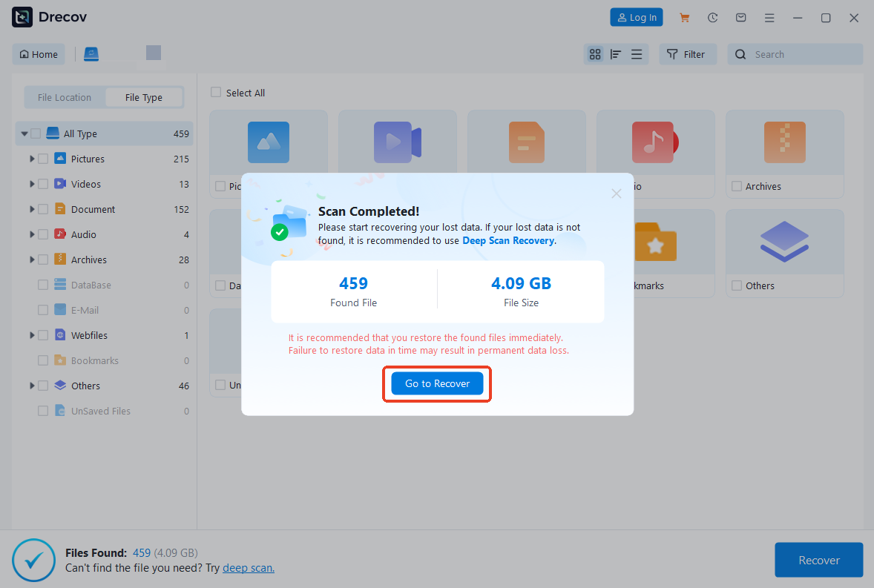Click the search magnifier icon
The height and width of the screenshot is (588, 874).
pos(740,54)
